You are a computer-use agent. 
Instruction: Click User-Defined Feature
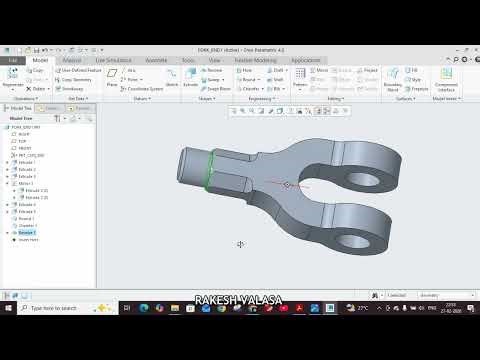click(78, 70)
